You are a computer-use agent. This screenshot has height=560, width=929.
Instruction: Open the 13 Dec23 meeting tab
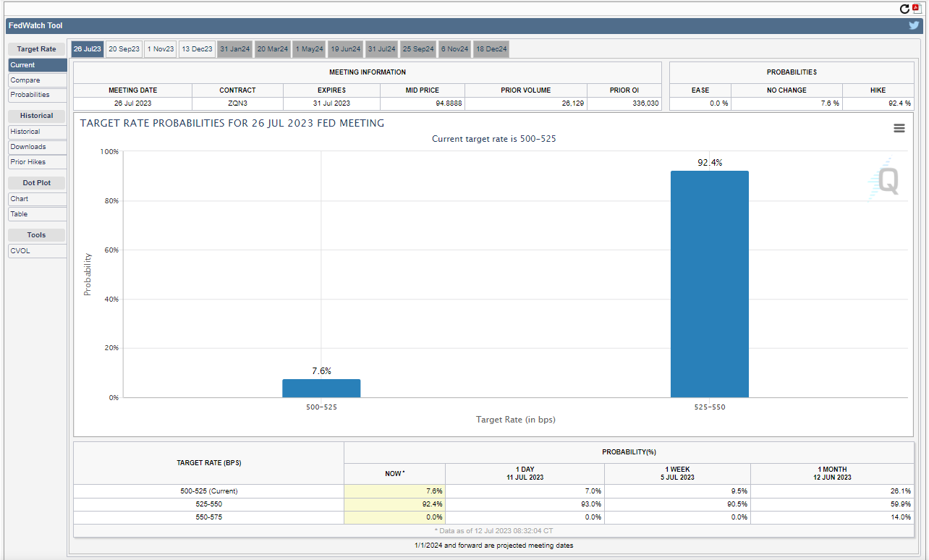[x=197, y=49]
